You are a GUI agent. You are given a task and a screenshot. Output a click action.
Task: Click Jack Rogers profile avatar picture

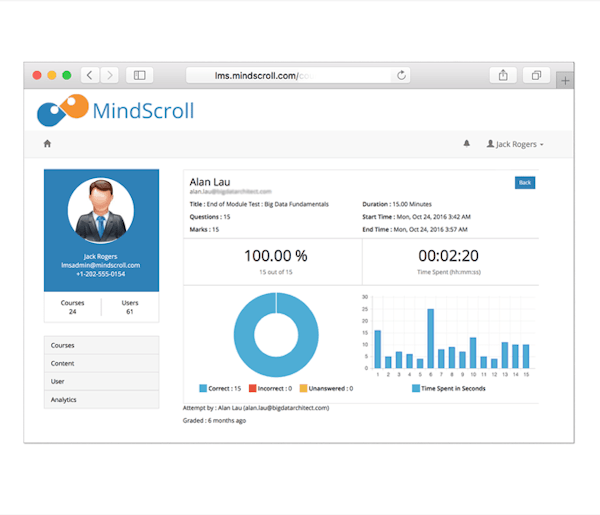101,210
